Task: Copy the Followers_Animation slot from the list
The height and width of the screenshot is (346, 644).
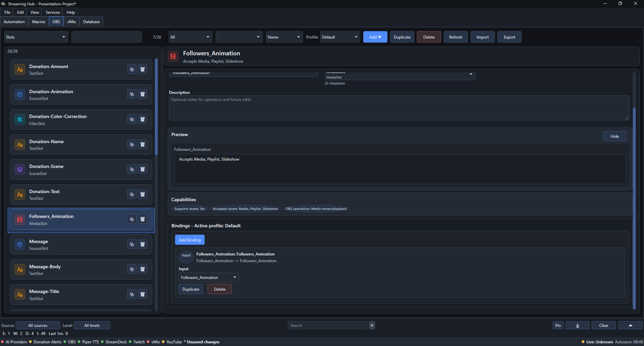Action: pyautogui.click(x=132, y=219)
